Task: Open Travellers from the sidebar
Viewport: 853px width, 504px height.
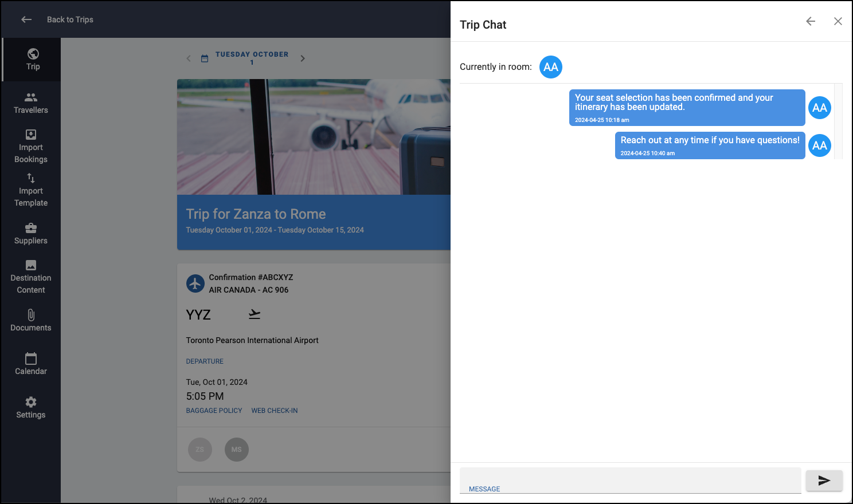Action: tap(31, 103)
